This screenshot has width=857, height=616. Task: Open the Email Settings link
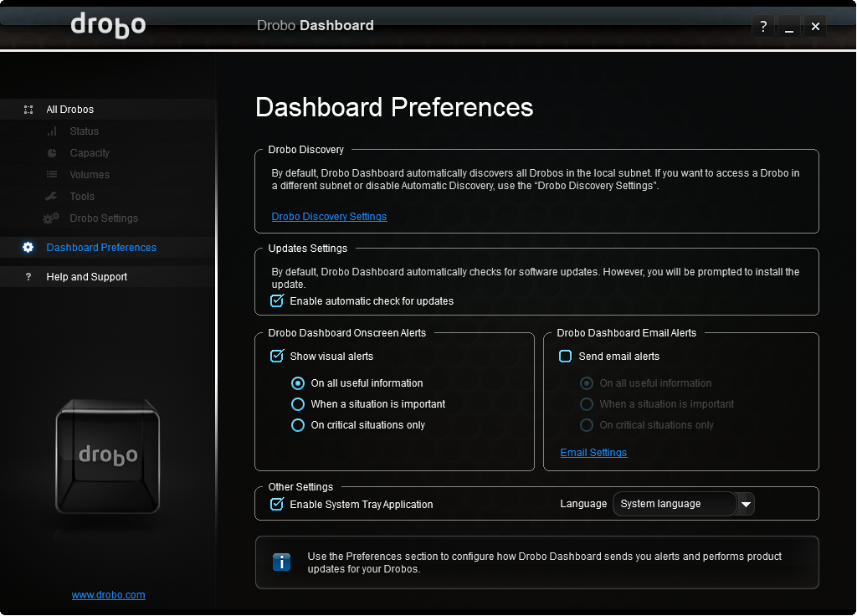[593, 453]
